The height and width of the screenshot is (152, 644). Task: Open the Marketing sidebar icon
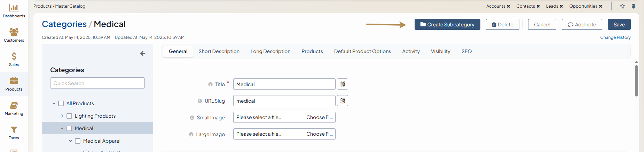(x=14, y=108)
